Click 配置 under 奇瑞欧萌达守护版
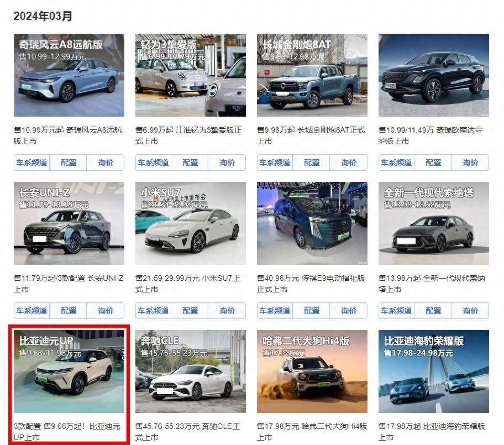504x445 pixels. coord(433,163)
